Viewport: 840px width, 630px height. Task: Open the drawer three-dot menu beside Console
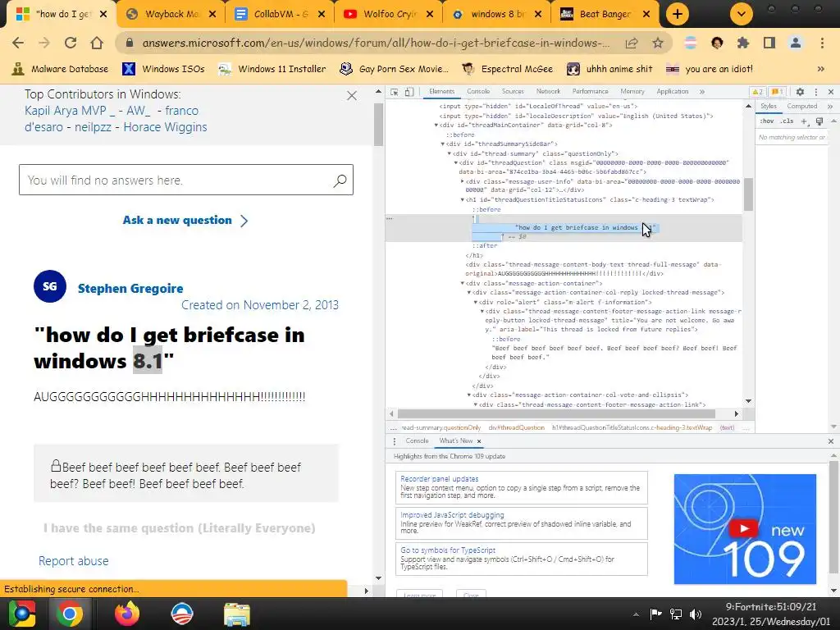[x=395, y=441]
